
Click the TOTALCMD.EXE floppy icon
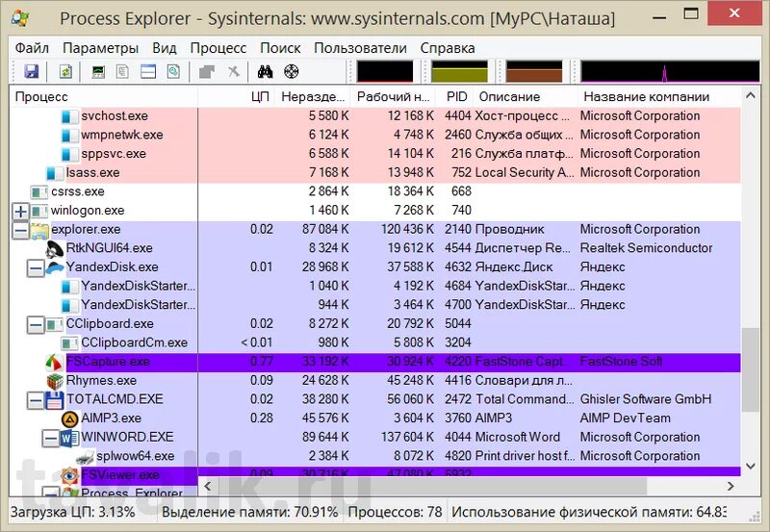tap(54, 400)
